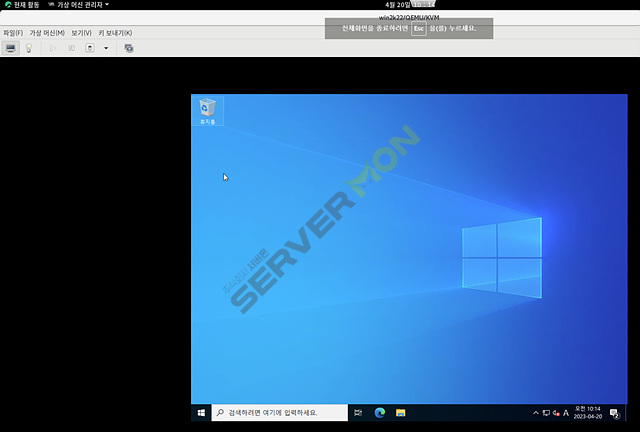Pause the virtual machine
The width and height of the screenshot is (640, 432).
pyautogui.click(x=71, y=48)
